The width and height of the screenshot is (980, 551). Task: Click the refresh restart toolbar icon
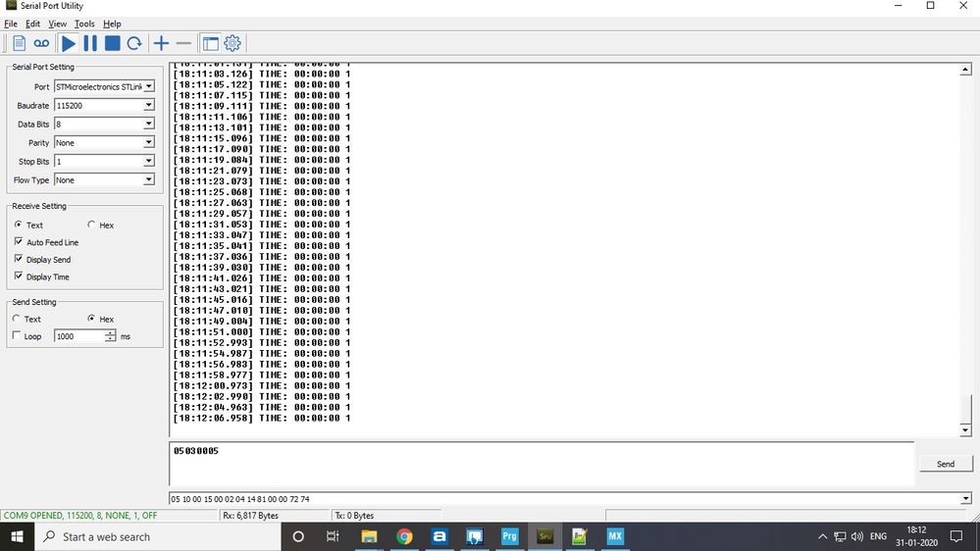coord(134,43)
